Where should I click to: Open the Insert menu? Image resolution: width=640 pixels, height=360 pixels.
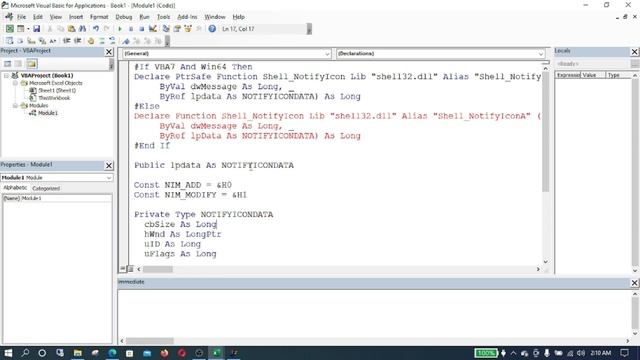(76, 17)
